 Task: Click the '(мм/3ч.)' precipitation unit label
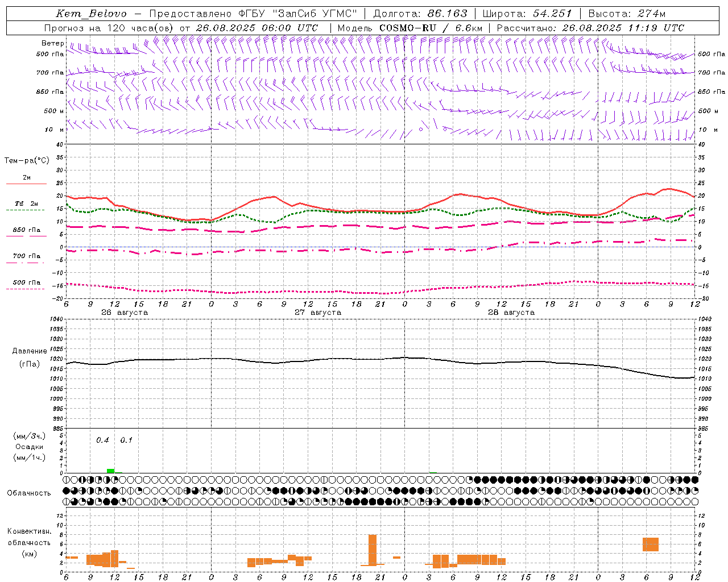[30, 436]
